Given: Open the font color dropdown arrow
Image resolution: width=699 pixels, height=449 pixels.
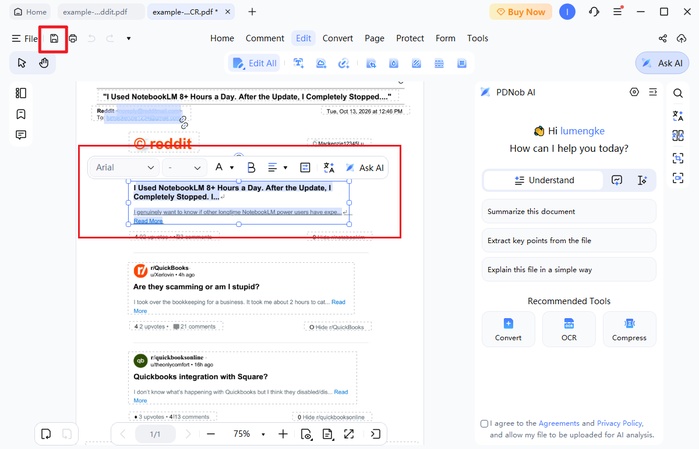Looking at the screenshot, I should click(x=232, y=168).
